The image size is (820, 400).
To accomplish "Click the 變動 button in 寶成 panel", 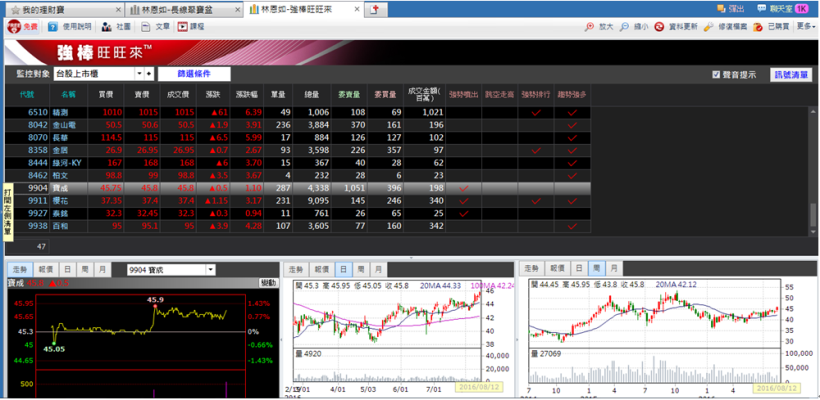I will tap(268, 283).
